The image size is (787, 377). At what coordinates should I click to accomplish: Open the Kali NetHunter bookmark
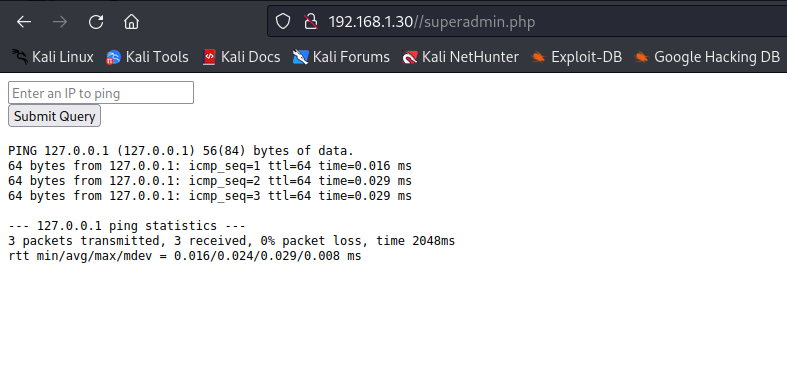point(460,57)
